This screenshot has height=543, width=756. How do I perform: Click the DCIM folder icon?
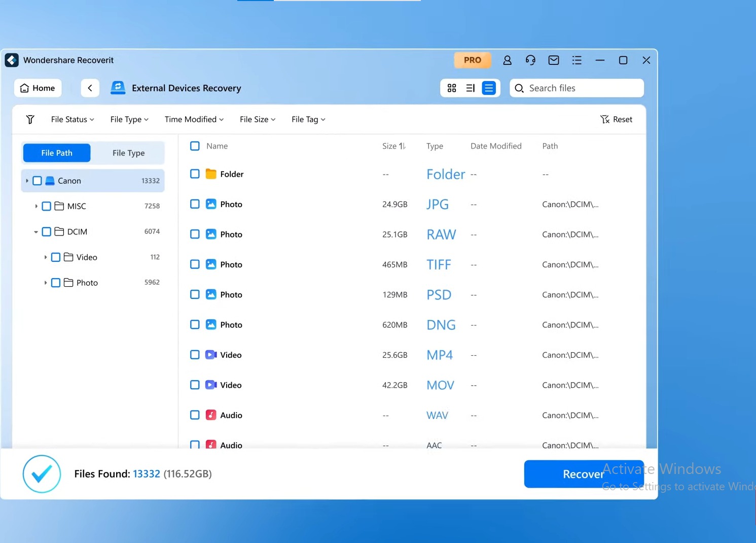coord(59,231)
